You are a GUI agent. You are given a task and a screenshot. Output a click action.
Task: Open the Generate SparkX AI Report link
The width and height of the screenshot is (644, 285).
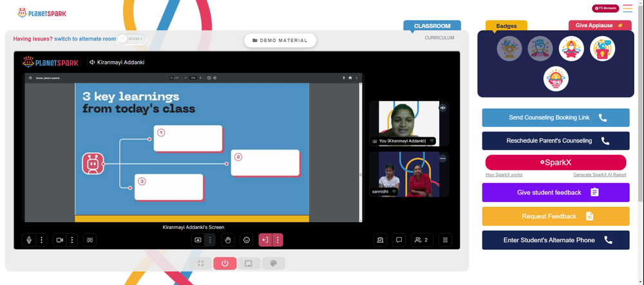(600, 175)
